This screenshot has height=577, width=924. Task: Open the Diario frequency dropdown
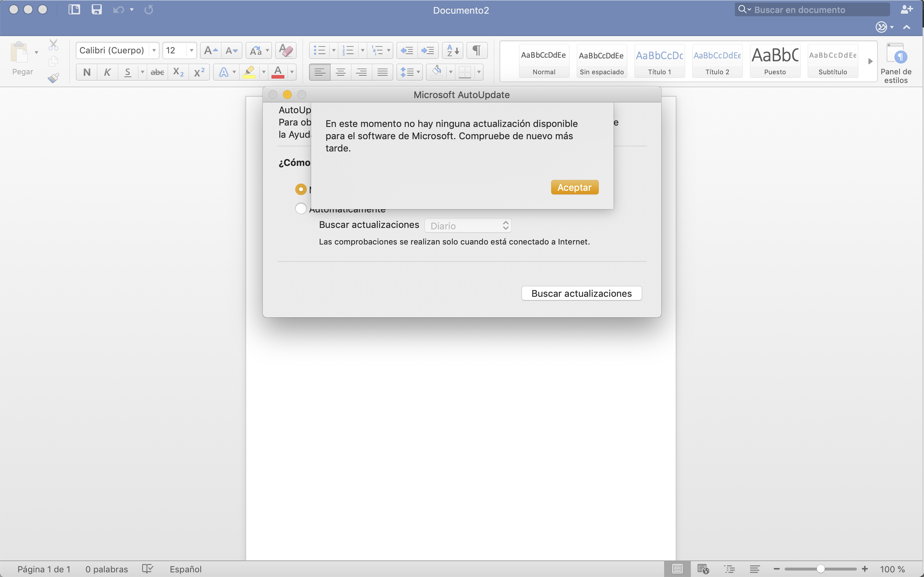tap(468, 226)
